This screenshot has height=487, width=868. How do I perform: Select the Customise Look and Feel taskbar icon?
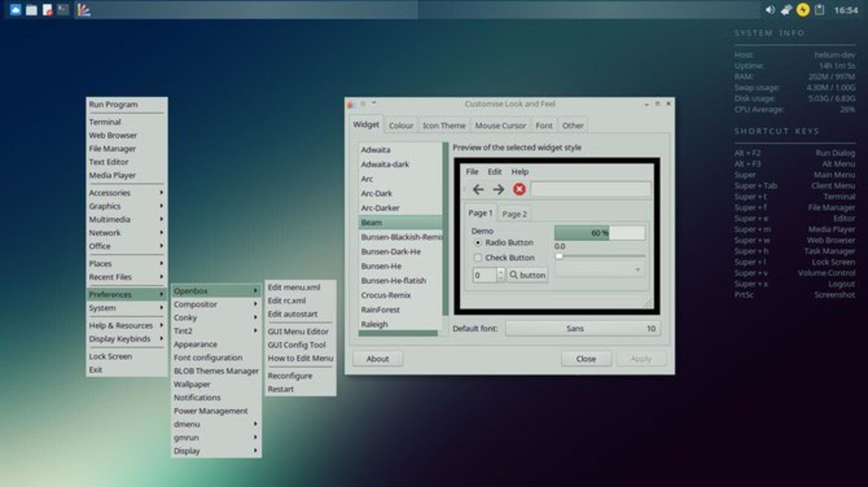pos(83,10)
